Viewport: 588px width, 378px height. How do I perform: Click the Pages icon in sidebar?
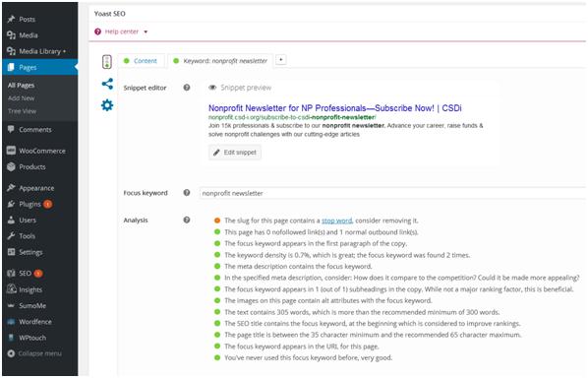(x=11, y=67)
